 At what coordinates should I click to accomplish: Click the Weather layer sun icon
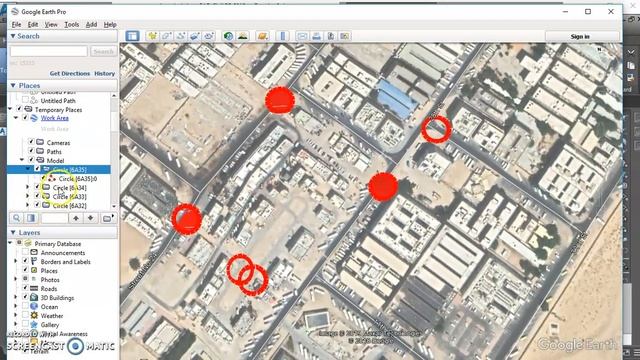point(34,316)
